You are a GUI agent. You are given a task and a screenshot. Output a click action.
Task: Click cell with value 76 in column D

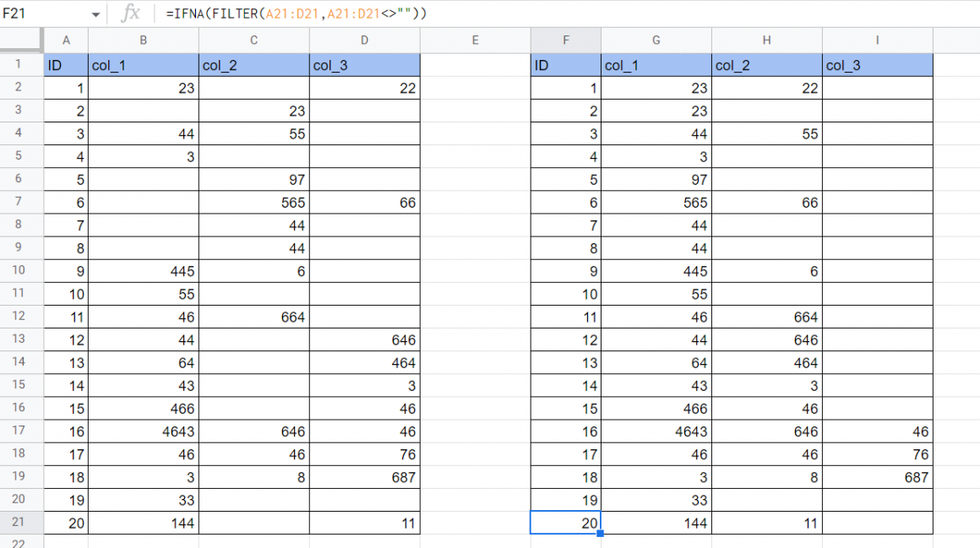(x=364, y=454)
